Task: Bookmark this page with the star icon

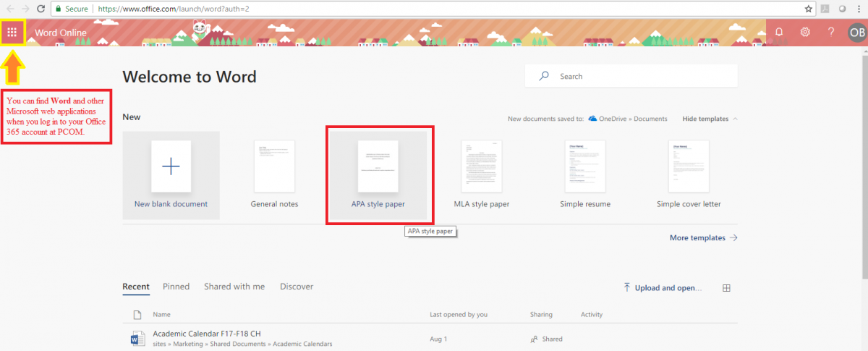Action: [x=808, y=9]
